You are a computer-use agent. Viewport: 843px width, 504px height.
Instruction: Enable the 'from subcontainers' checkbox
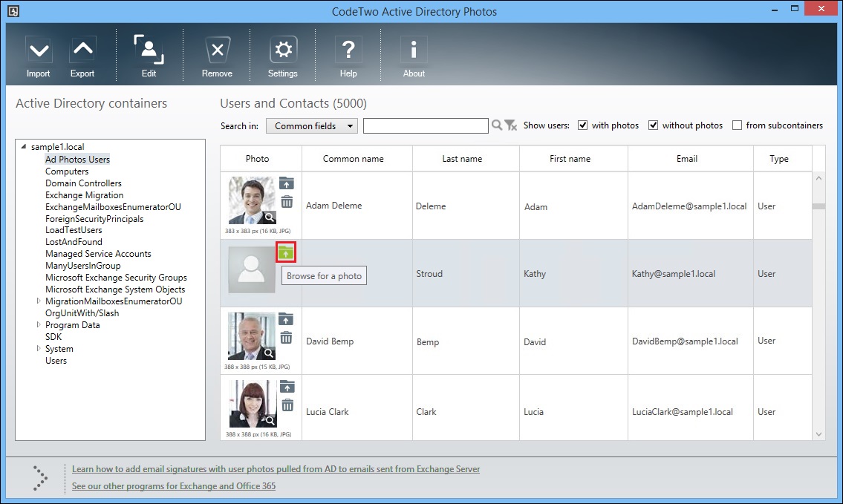pos(737,125)
